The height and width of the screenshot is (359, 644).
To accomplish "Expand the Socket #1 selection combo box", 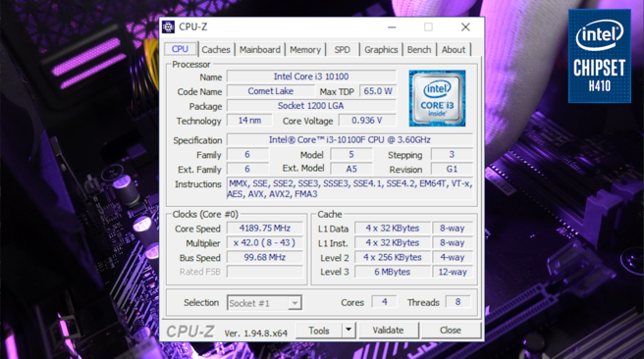I will tap(264, 303).
